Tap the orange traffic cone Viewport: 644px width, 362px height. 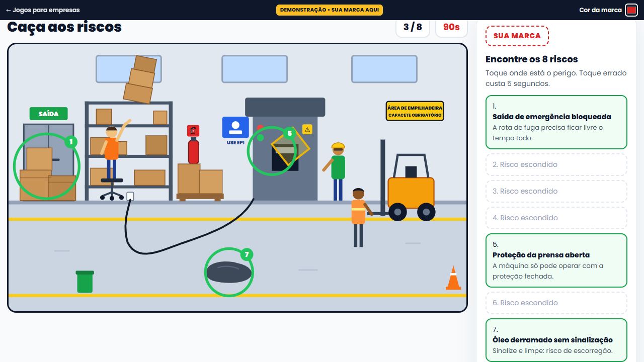[x=453, y=278]
